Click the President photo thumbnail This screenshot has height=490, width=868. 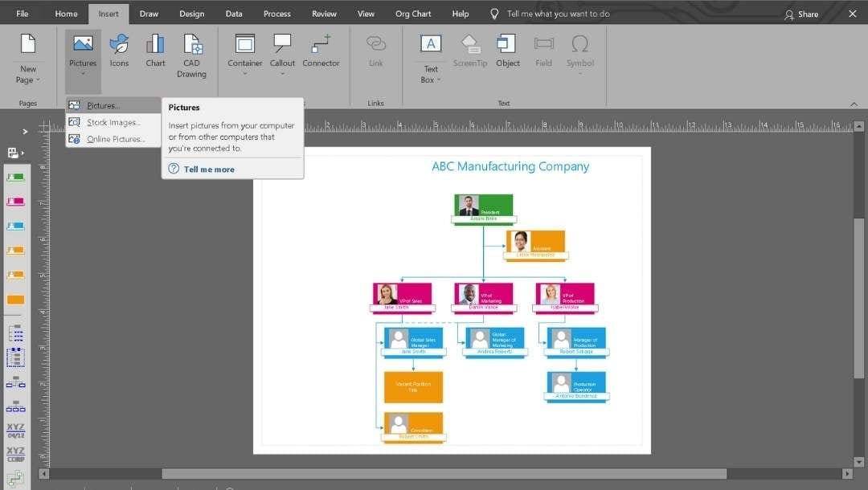click(469, 206)
